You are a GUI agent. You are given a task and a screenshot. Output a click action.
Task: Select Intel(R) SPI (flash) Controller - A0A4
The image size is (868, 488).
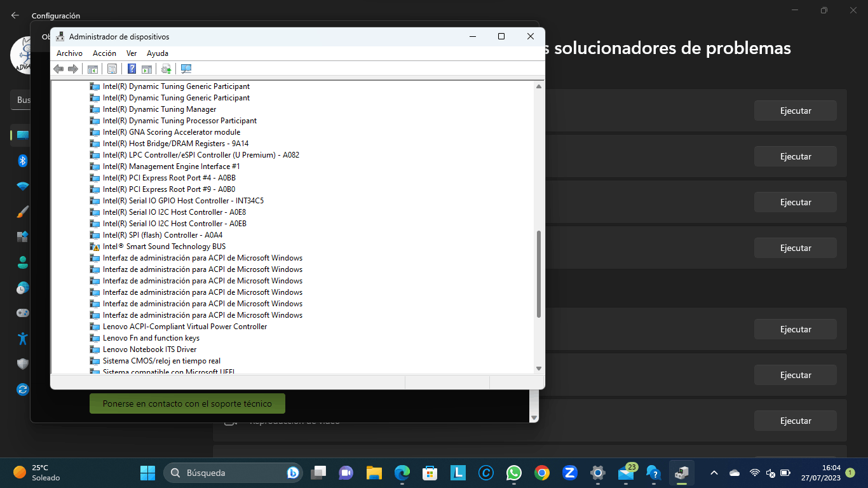163,235
